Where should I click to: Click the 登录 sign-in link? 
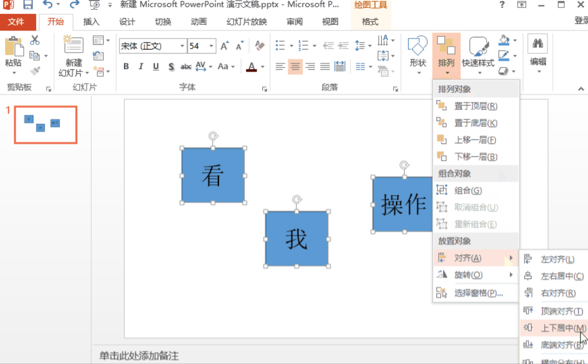coord(581,20)
